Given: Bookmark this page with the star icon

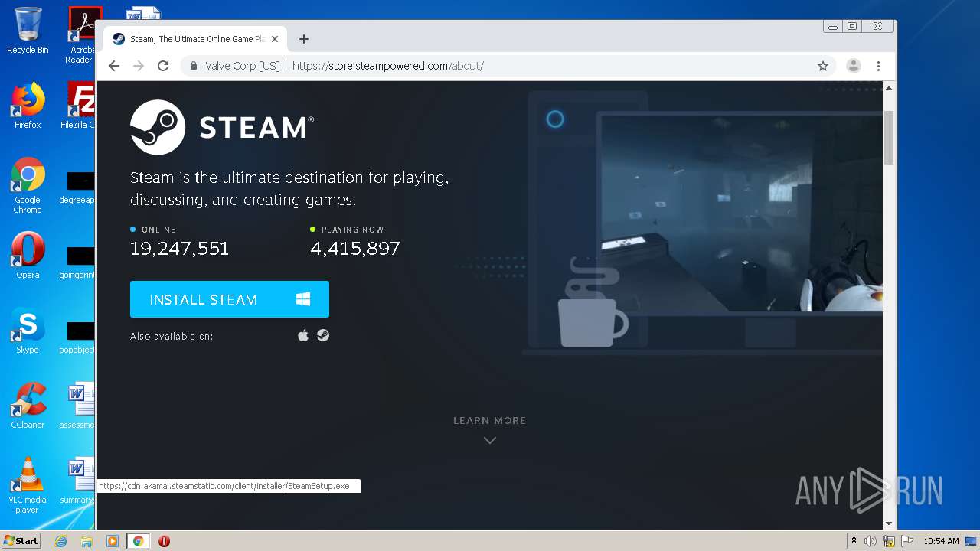Looking at the screenshot, I should (x=823, y=66).
